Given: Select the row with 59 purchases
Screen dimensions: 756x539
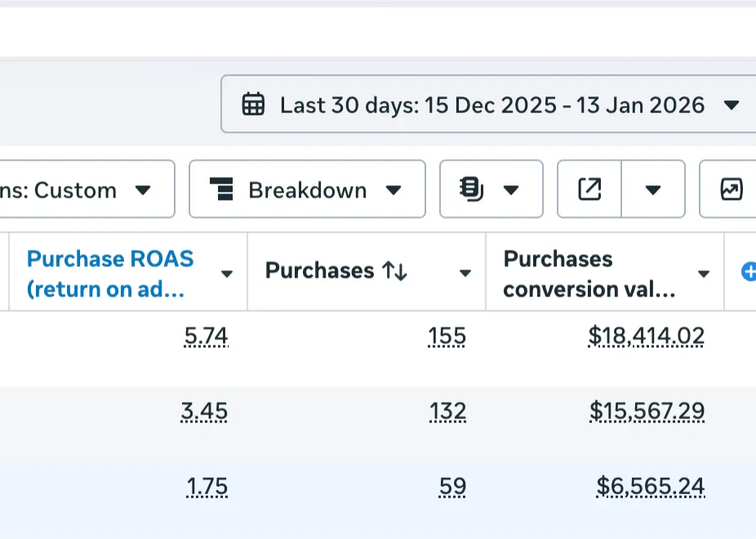Looking at the screenshot, I should point(327,488).
